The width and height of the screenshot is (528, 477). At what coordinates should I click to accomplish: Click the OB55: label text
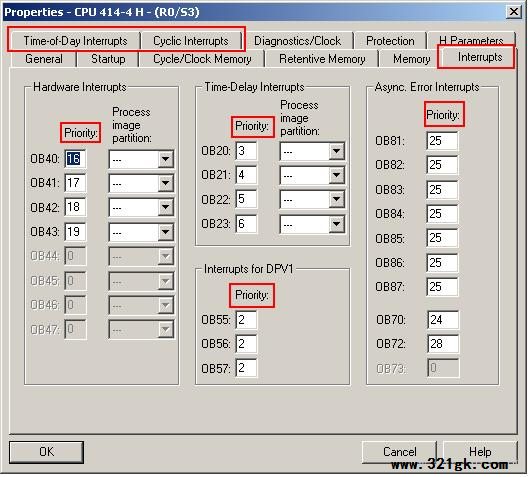(x=216, y=320)
